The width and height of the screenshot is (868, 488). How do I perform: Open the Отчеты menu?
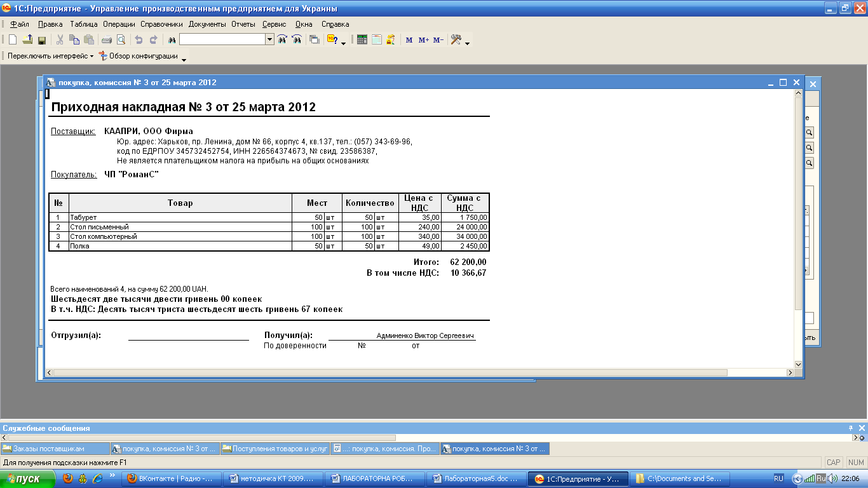[x=243, y=24]
